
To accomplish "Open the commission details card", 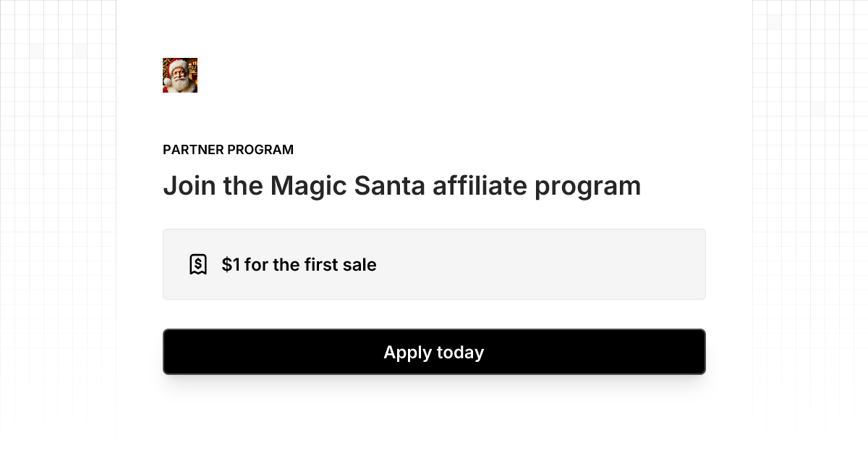I will (x=434, y=263).
